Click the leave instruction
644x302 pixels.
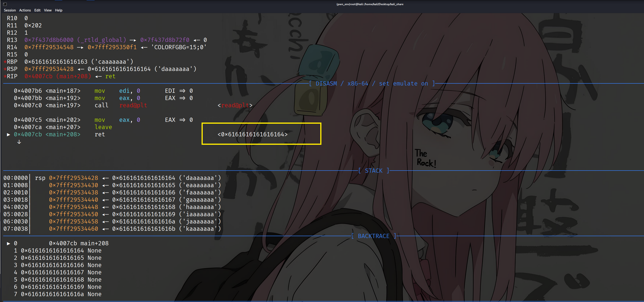[x=103, y=127]
